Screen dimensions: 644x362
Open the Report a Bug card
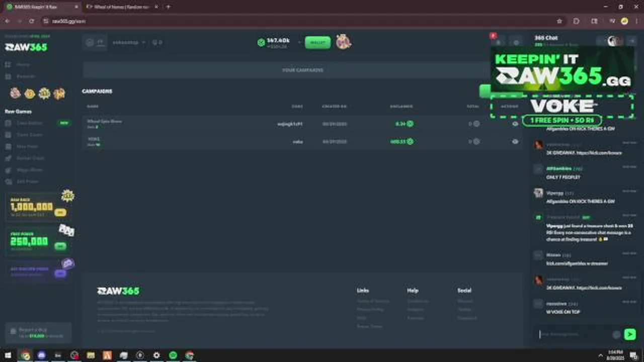coord(38,333)
